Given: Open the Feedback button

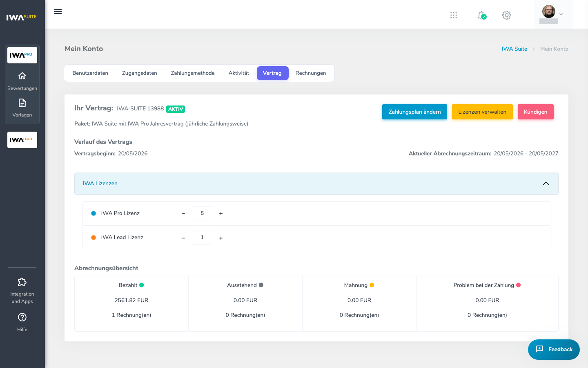Looking at the screenshot, I should point(554,350).
